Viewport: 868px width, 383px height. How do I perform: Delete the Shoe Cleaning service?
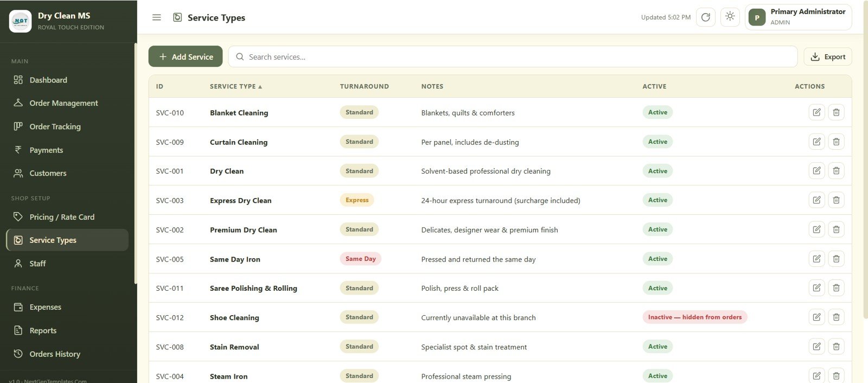point(836,317)
